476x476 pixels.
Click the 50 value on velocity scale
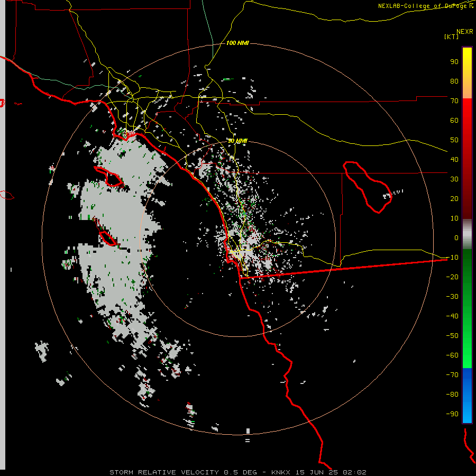[454, 140]
